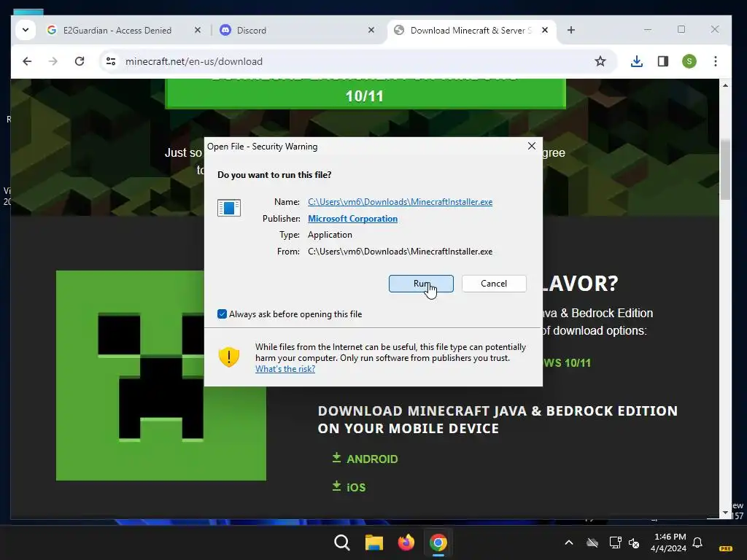Go back in Chrome navigation
Screen dimensions: 747x560
[x=27, y=61]
